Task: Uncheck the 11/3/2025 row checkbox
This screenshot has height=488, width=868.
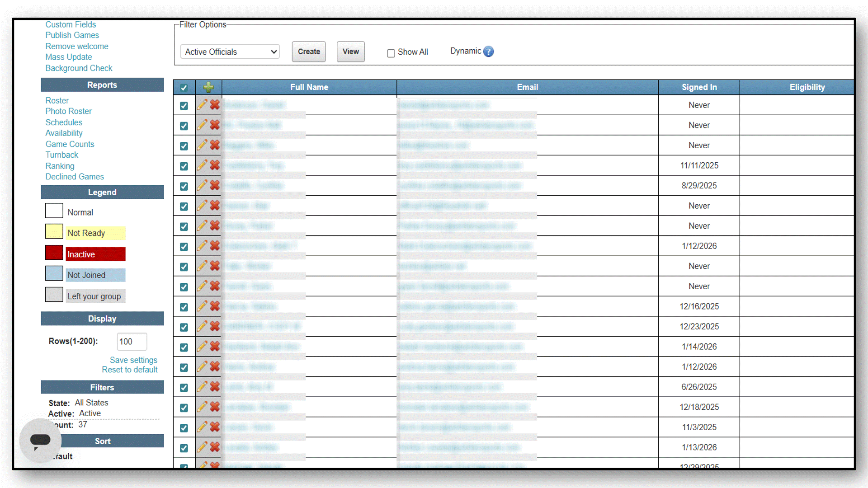Action: pos(184,428)
